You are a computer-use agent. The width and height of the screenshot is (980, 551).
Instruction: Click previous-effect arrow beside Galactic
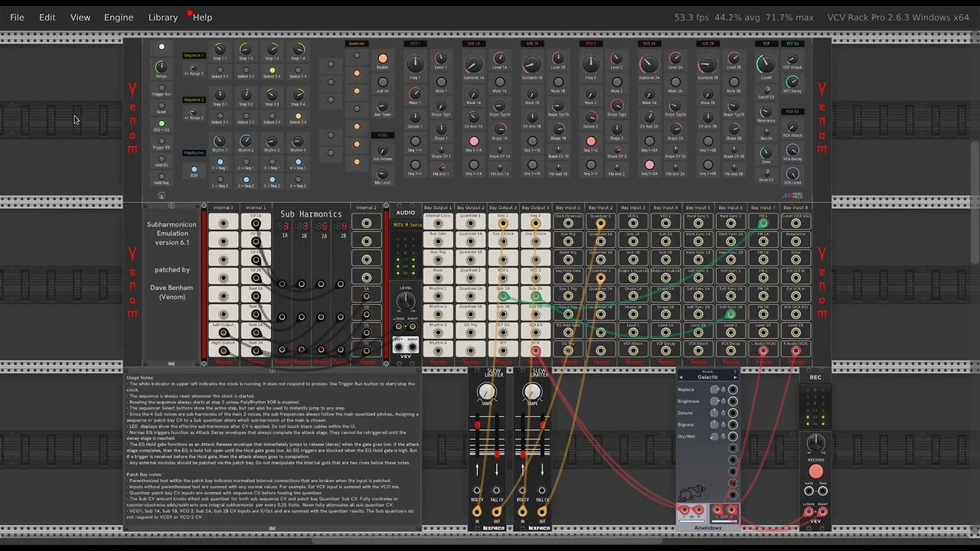pyautogui.click(x=681, y=377)
